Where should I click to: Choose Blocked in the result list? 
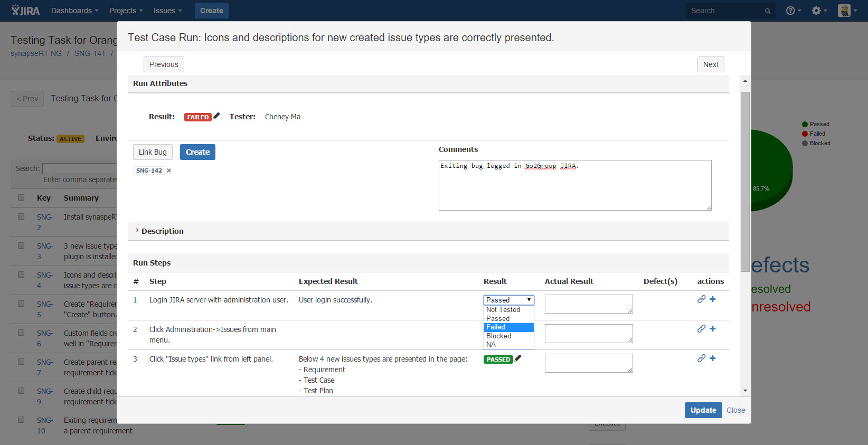coord(509,336)
